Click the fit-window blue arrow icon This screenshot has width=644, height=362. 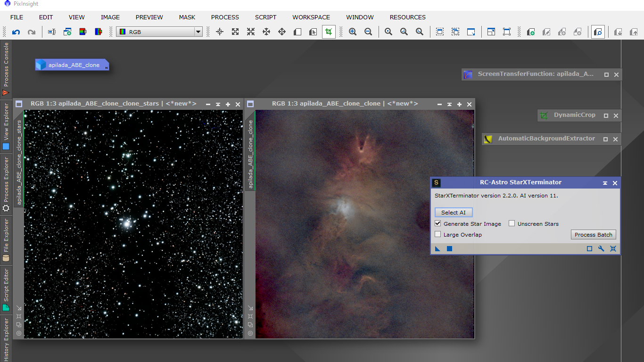pyautogui.click(x=471, y=32)
